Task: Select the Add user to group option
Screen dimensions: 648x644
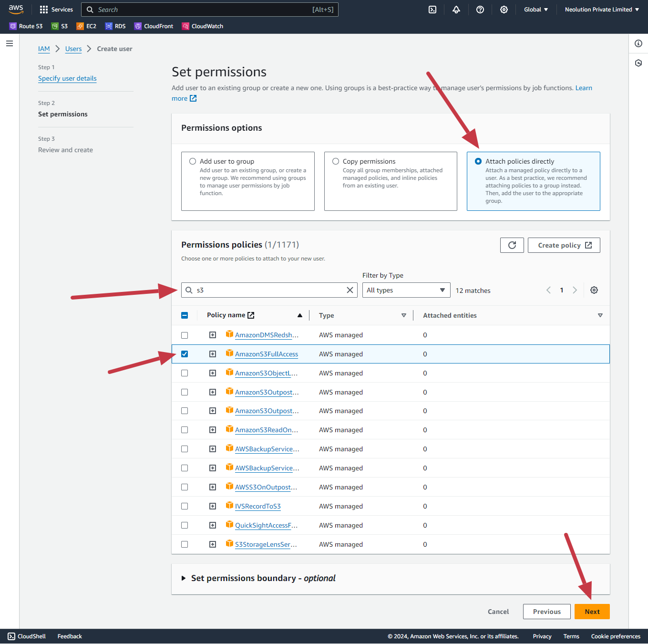Action: click(x=193, y=161)
